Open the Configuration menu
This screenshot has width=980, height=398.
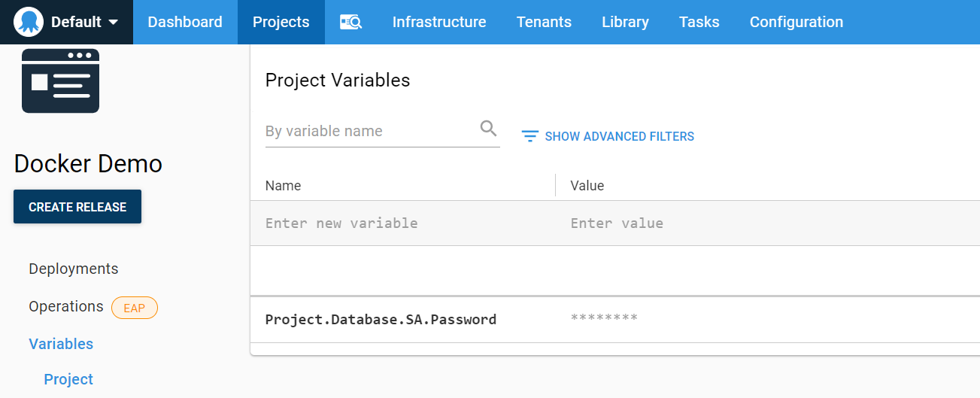click(x=796, y=23)
